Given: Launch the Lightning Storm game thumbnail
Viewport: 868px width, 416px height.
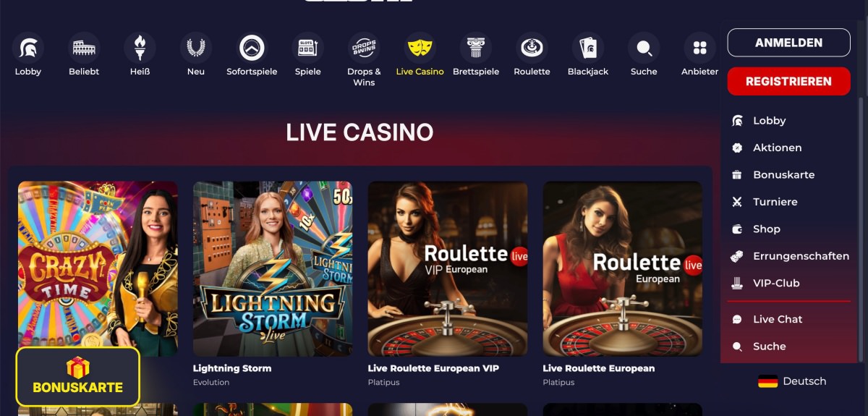Looking at the screenshot, I should (273, 268).
